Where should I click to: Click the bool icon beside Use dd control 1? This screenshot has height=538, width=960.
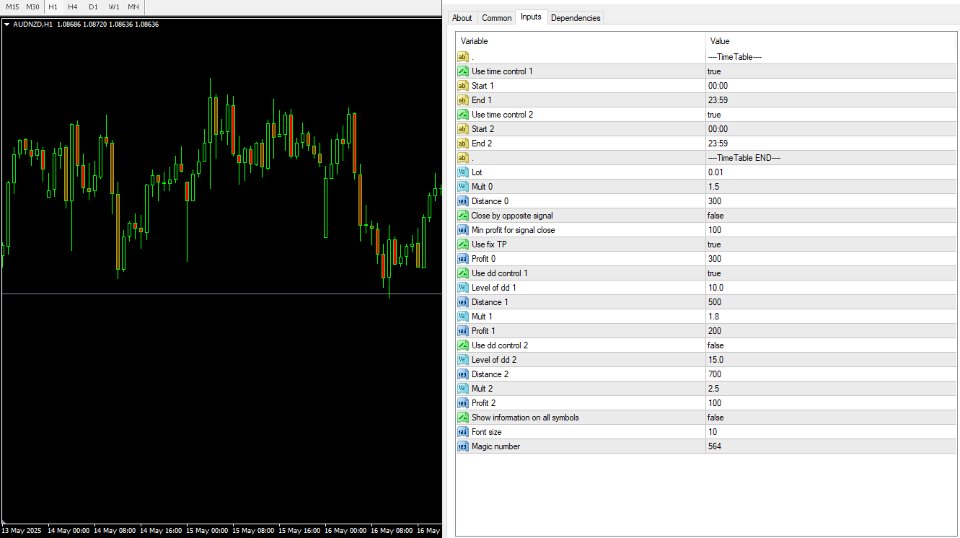[463, 273]
